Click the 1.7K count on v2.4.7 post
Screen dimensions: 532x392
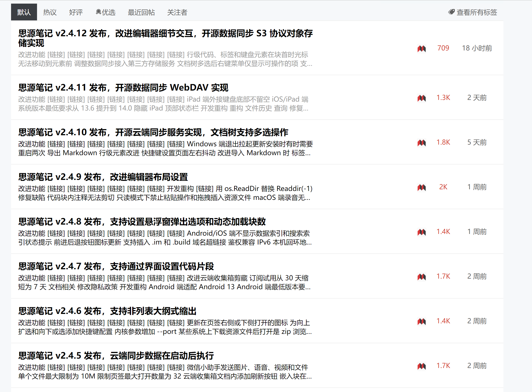[443, 276]
